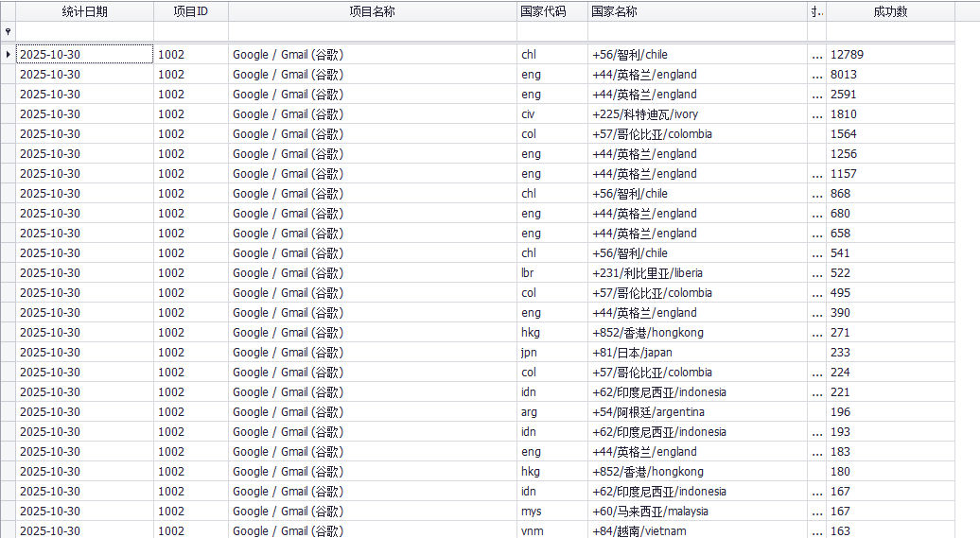Select the success count cell 1564

coord(890,133)
